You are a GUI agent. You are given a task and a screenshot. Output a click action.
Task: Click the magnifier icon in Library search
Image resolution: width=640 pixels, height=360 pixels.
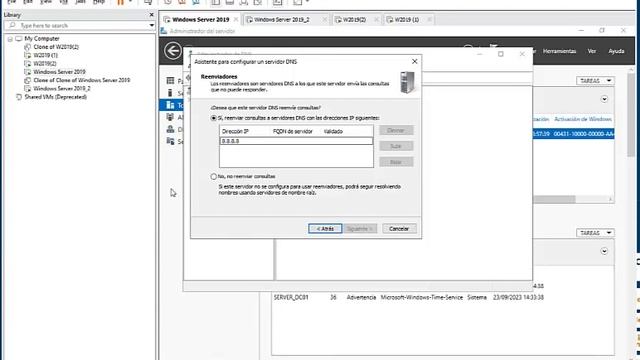coord(12,25)
